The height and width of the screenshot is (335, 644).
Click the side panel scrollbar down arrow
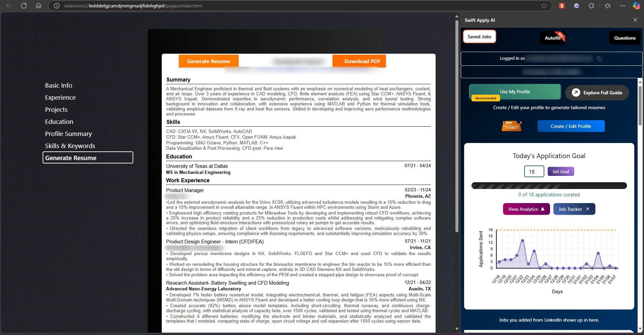click(x=640, y=329)
